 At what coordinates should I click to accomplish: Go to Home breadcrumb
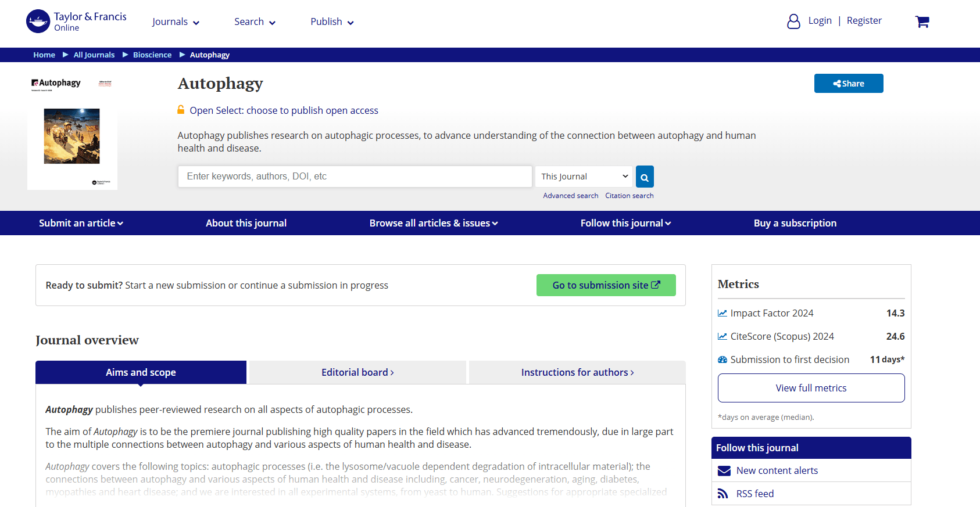click(44, 55)
